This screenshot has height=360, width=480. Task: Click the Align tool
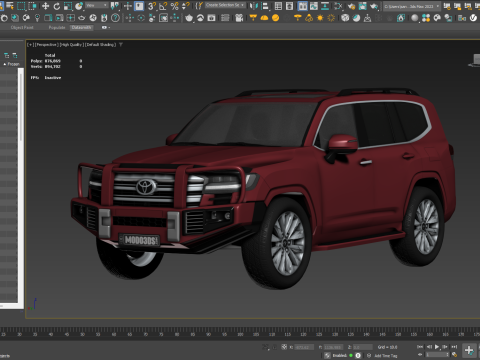coord(265,6)
